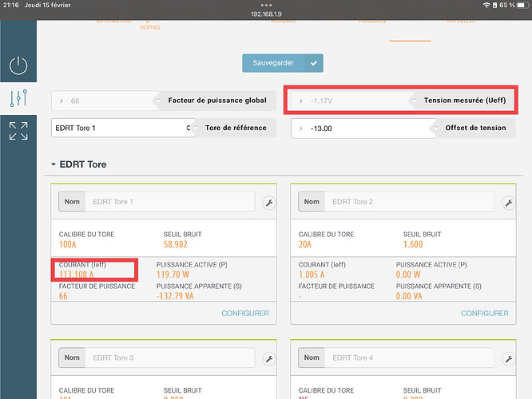Click the 192.168.1.9 address bar
Viewport: 532px width, 399px height.
(x=266, y=14)
